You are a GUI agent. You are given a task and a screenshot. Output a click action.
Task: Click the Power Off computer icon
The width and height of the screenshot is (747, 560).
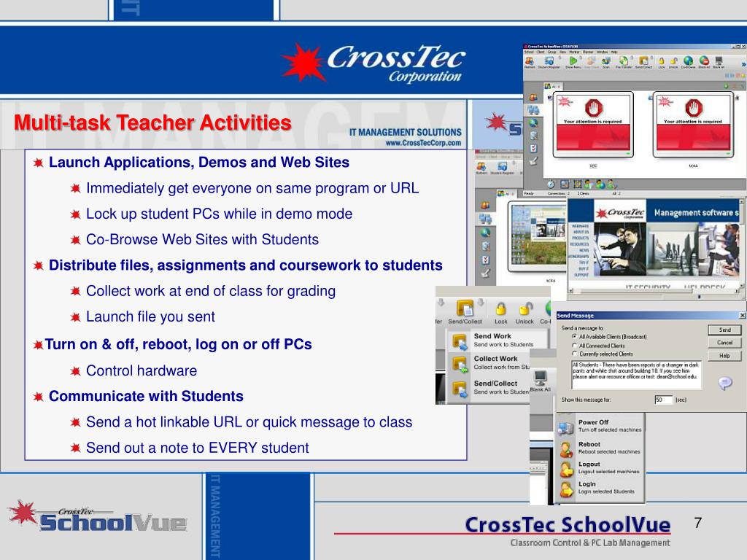(x=565, y=427)
